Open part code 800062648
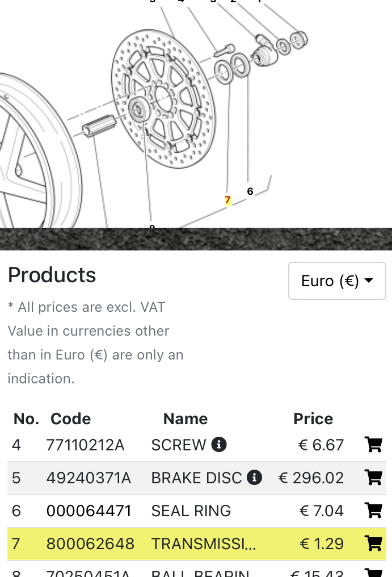Image resolution: width=392 pixels, height=577 pixels. (90, 543)
